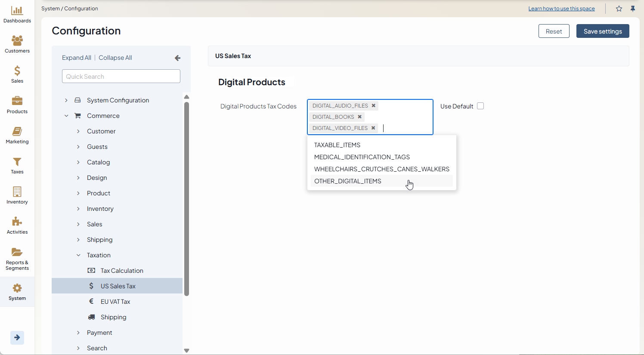
Task: Select OTHER_DIGITAL_ITEMS from the dropdown list
Action: pos(348,181)
